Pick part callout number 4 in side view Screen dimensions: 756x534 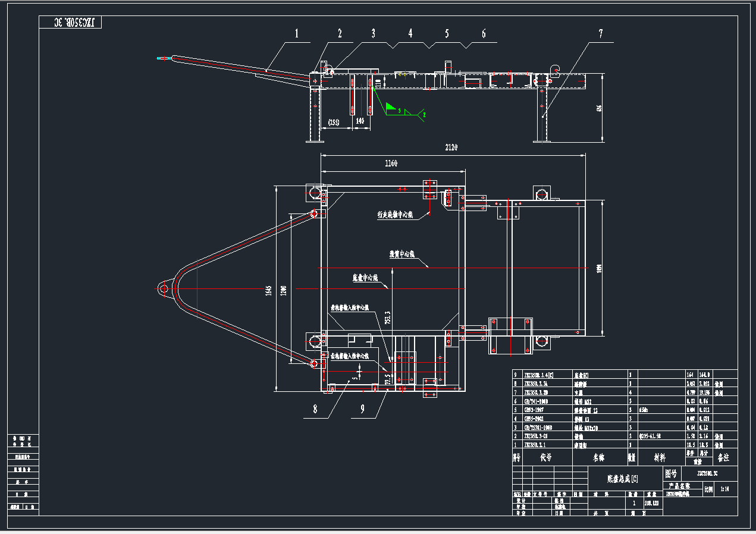(x=410, y=34)
